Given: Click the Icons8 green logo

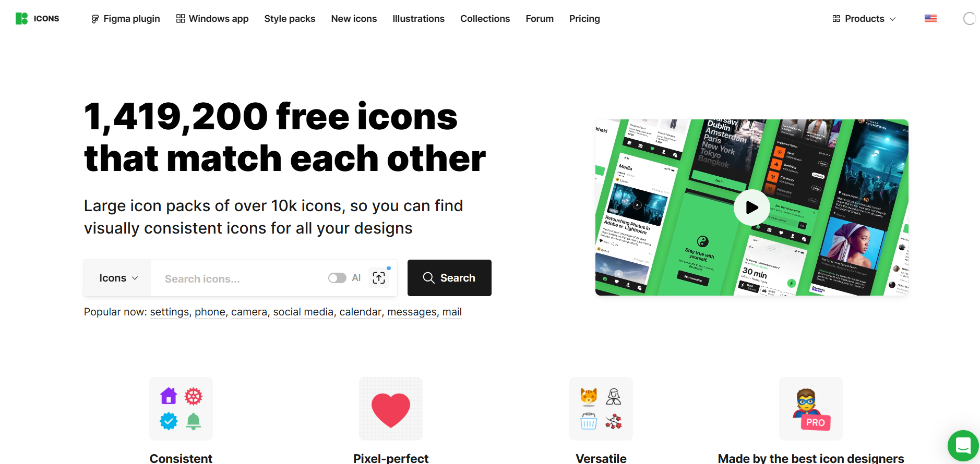Looking at the screenshot, I should coord(21,18).
